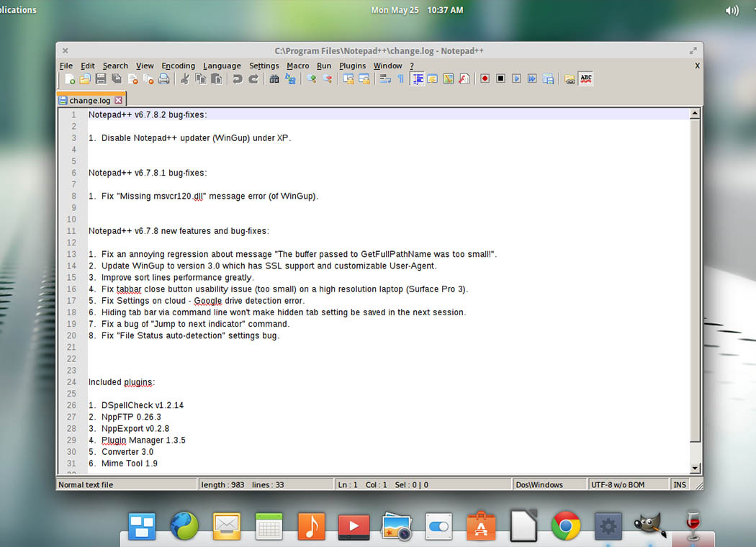Open the Encoding menu
Screen dimensions: 756x547
pos(178,65)
